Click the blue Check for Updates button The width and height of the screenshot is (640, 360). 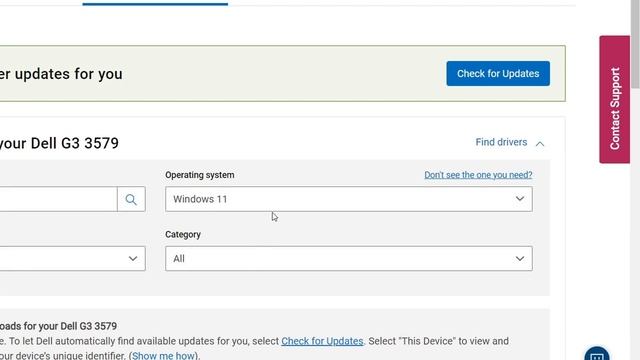point(498,73)
